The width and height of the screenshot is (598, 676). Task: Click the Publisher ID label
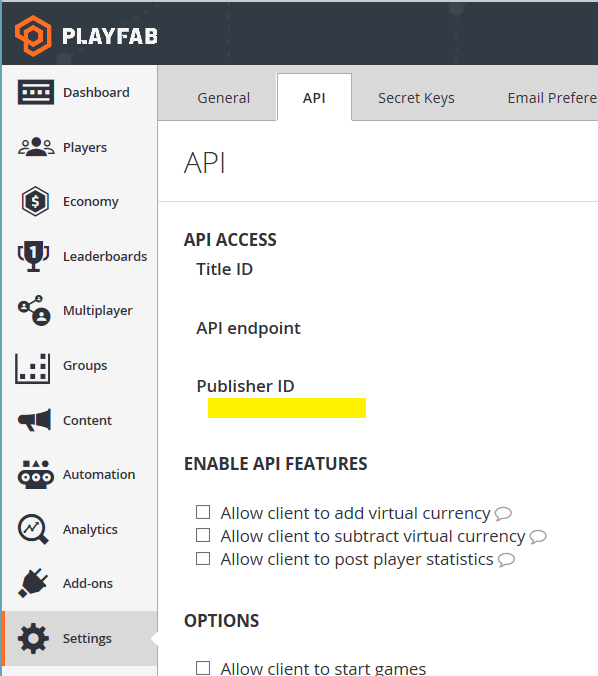pyautogui.click(x=245, y=386)
